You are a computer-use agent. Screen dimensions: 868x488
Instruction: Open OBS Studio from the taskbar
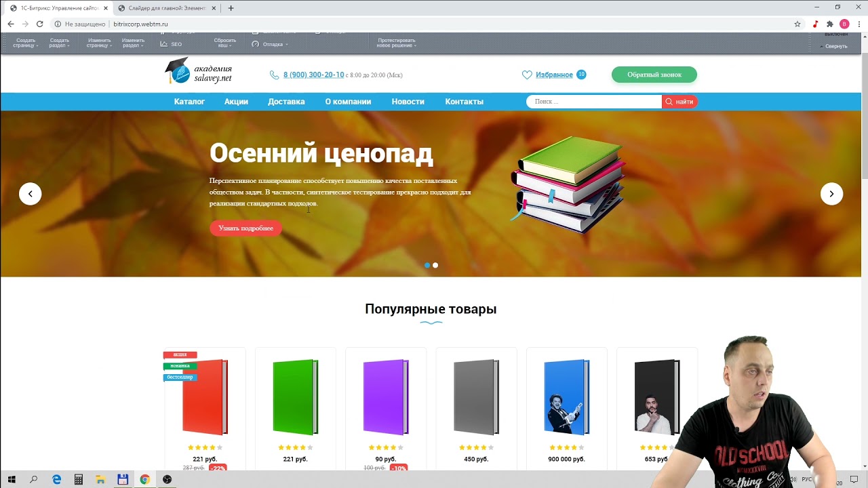click(x=167, y=479)
